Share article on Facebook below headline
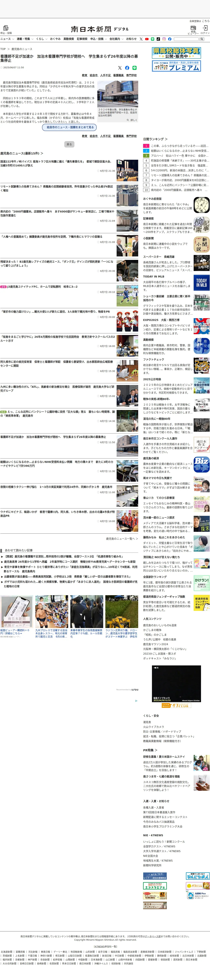Image resolution: width=210 pixels, height=980 pixels. point(127,68)
